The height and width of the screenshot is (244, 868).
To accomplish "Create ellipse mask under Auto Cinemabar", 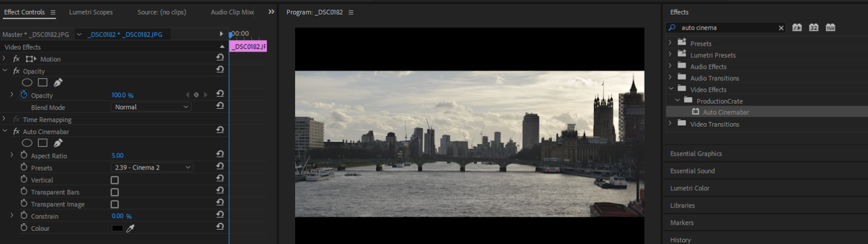I will 27,143.
